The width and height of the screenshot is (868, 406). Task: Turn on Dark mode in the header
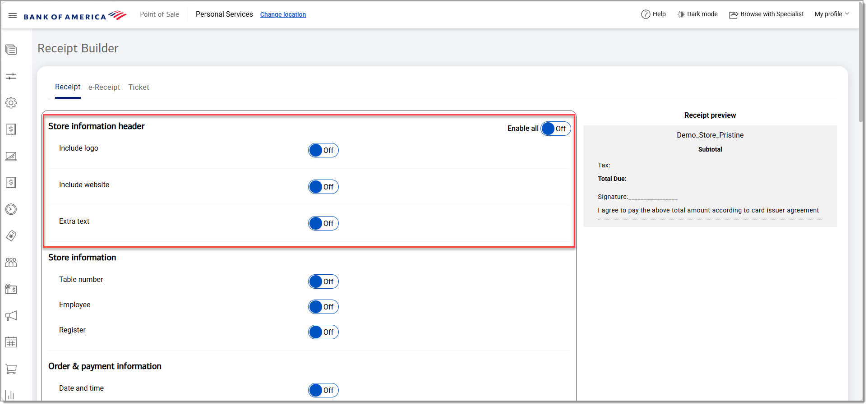coord(697,14)
